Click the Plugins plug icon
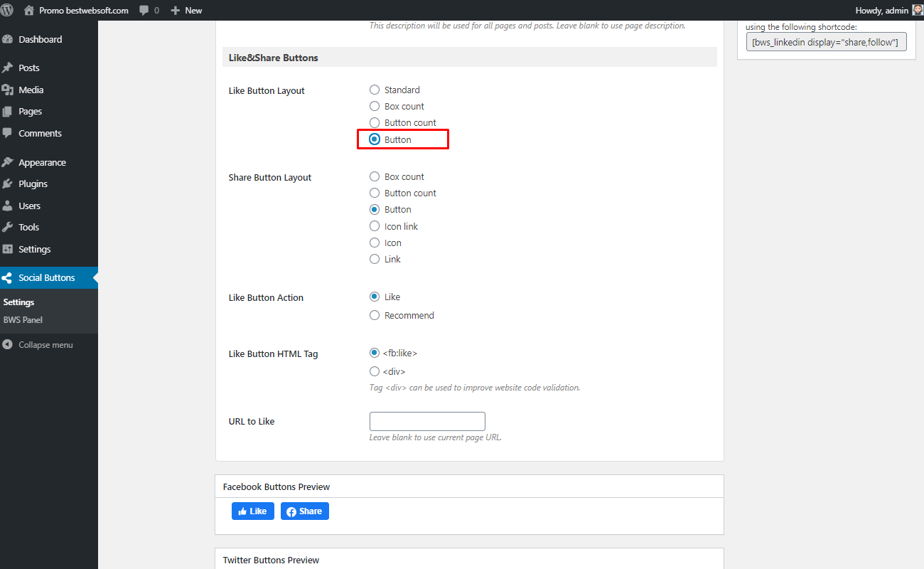924x569 pixels. 8,184
